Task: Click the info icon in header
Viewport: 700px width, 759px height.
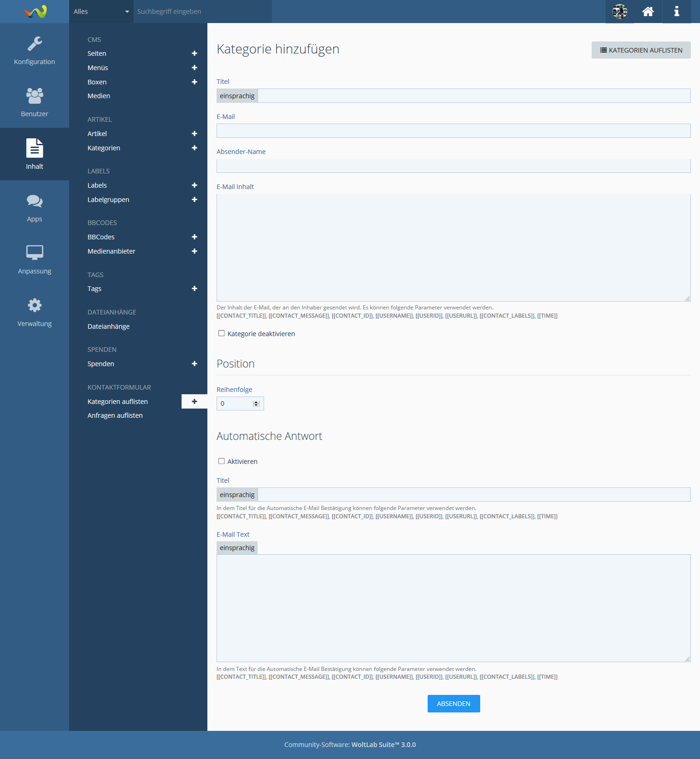Action: (676, 12)
